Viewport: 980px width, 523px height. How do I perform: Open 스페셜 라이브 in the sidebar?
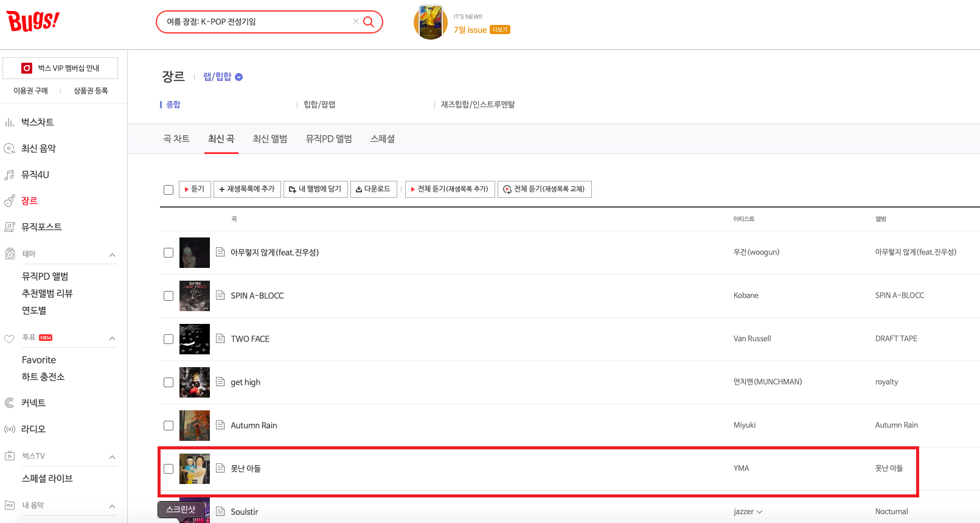[47, 479]
